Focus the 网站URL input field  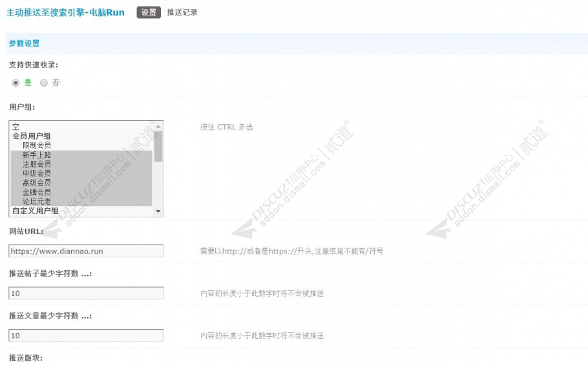pyautogui.click(x=86, y=251)
